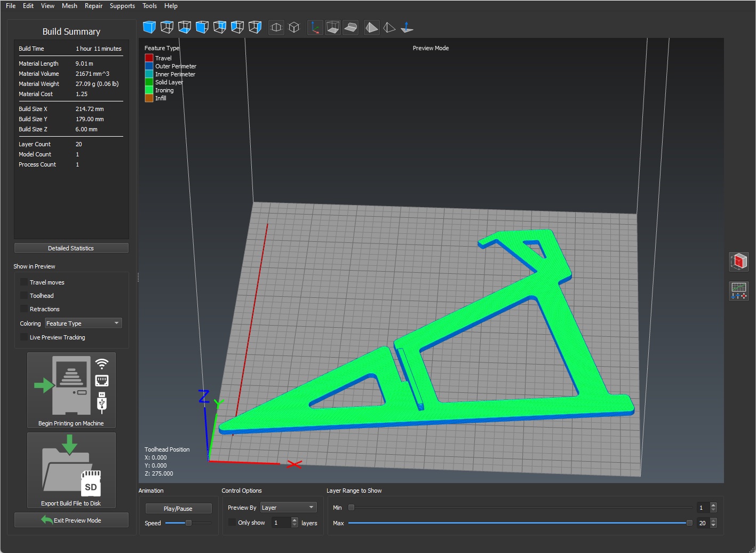Click the Play/Pause animation button
756x553 pixels.
[x=178, y=509]
